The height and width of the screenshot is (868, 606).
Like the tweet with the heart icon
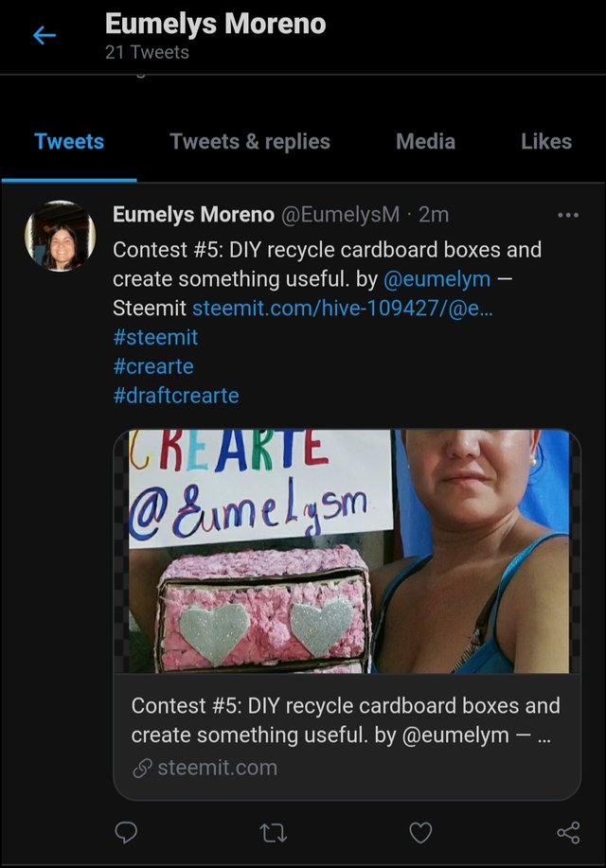coord(420,833)
